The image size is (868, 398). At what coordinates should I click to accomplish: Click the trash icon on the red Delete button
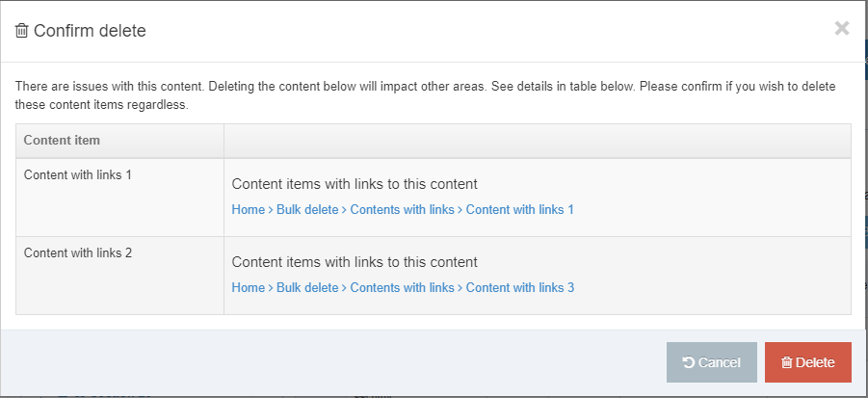tap(786, 363)
